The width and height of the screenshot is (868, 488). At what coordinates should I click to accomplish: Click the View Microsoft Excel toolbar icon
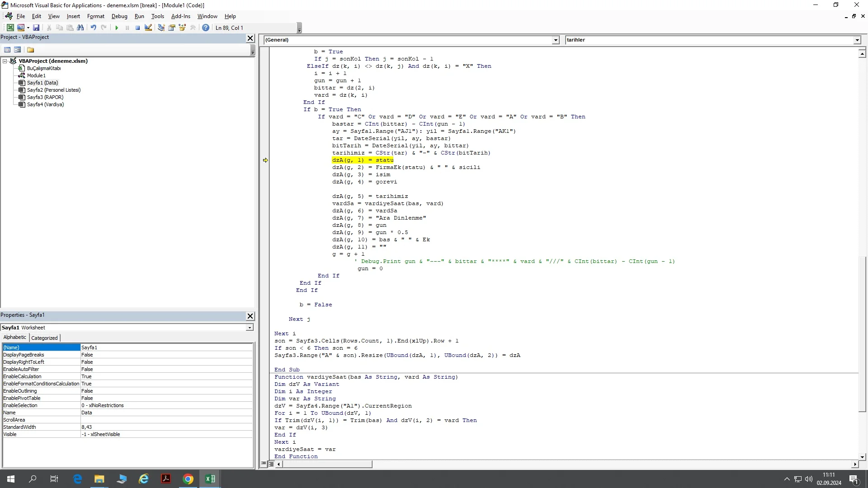(x=10, y=28)
